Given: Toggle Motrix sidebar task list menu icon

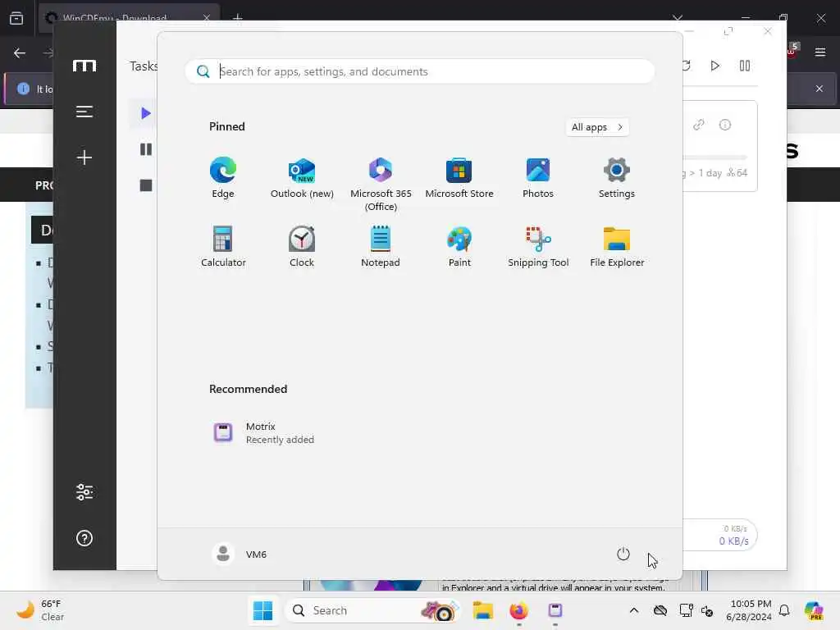Looking at the screenshot, I should pyautogui.click(x=84, y=112).
